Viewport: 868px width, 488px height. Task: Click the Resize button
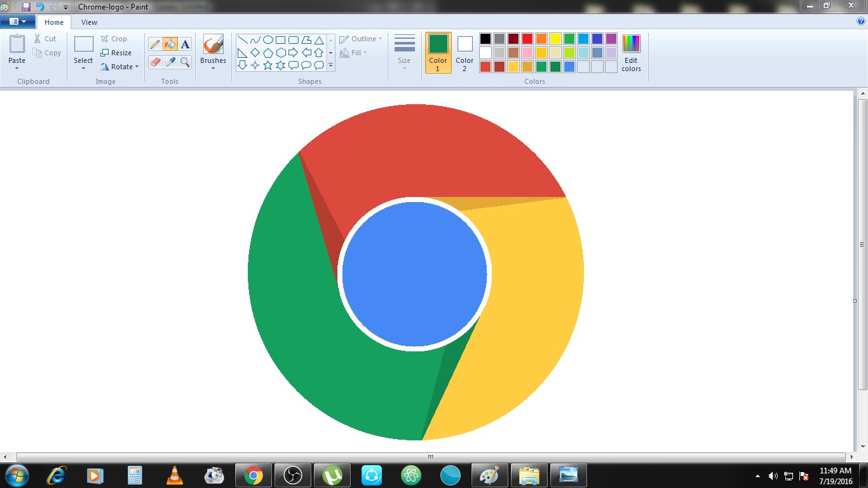click(116, 53)
